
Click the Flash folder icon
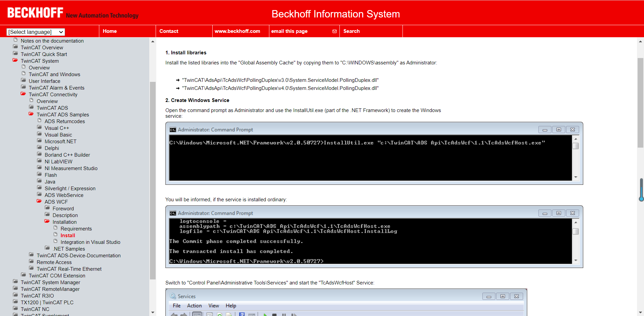pyautogui.click(x=40, y=174)
